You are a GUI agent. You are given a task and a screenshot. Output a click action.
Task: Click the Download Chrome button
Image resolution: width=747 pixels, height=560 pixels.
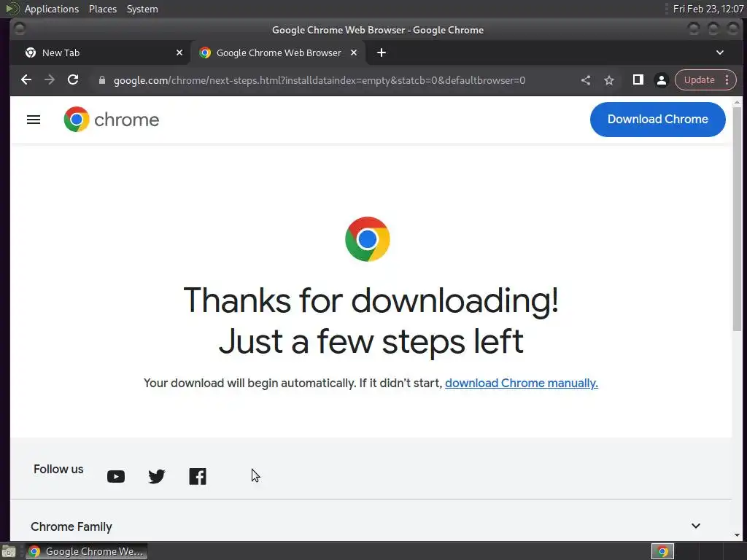coord(657,120)
